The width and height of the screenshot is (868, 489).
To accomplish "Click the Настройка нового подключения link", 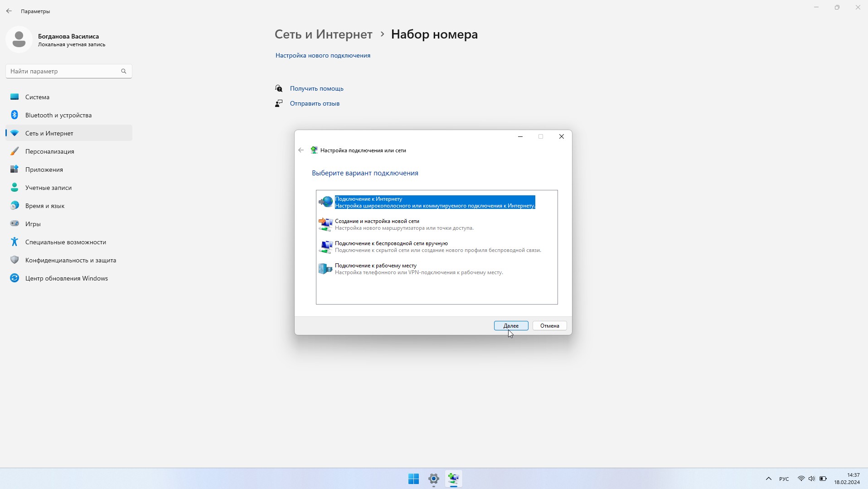I will (323, 55).
